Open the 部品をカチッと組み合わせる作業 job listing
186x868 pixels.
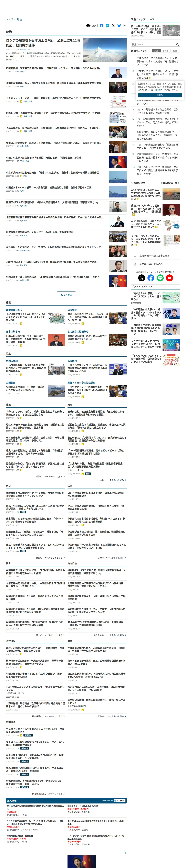coord(83,806)
